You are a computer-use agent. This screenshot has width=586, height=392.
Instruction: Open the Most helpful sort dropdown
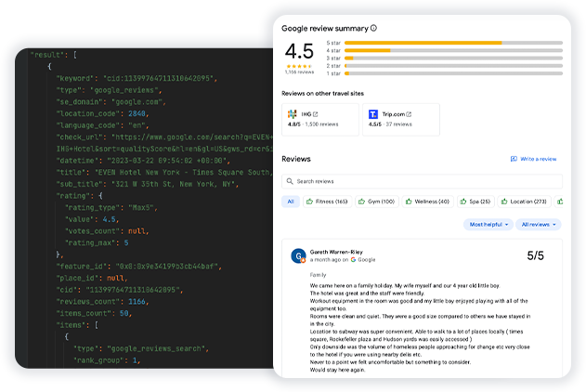click(x=488, y=225)
